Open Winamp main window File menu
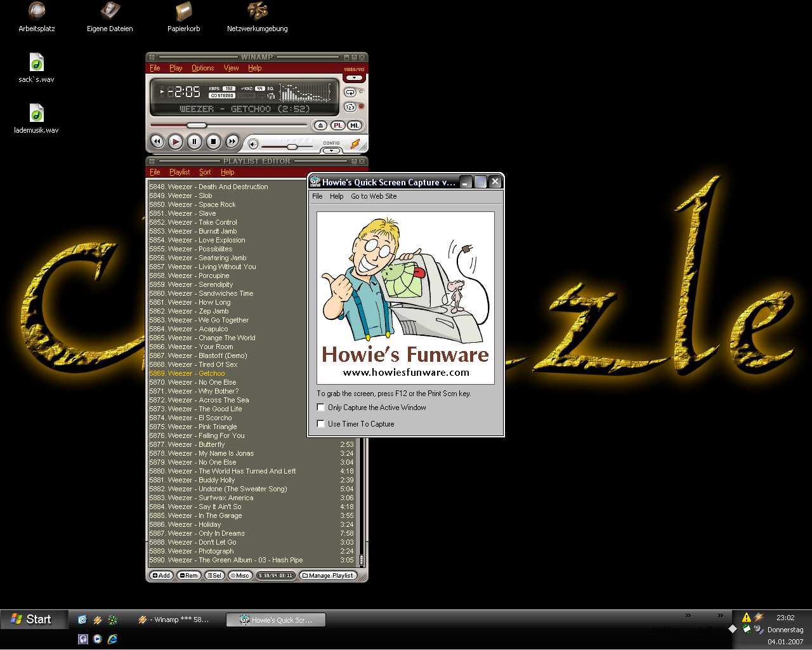 tap(155, 68)
